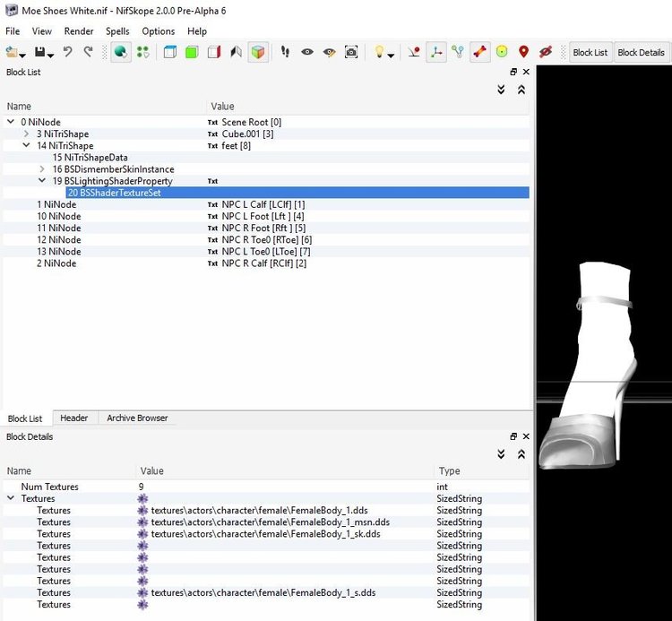Image resolution: width=672 pixels, height=621 pixels.
Task: Click the FemaleBody_1.dds texture path
Action: click(259, 510)
